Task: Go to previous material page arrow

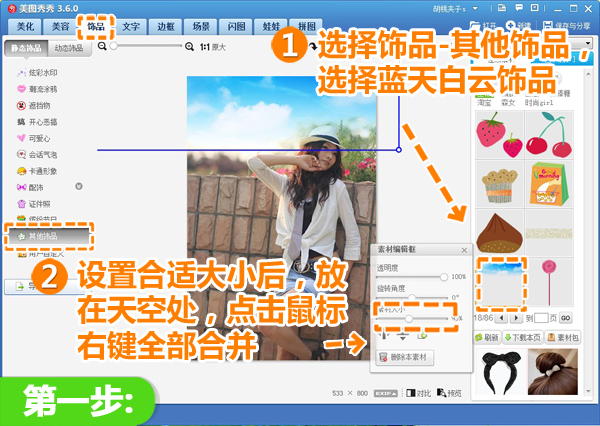Action: pos(501,318)
